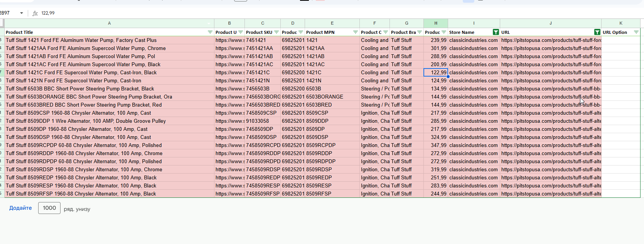644x244 pixels.
Task: Select column H header
Action: (x=436, y=23)
